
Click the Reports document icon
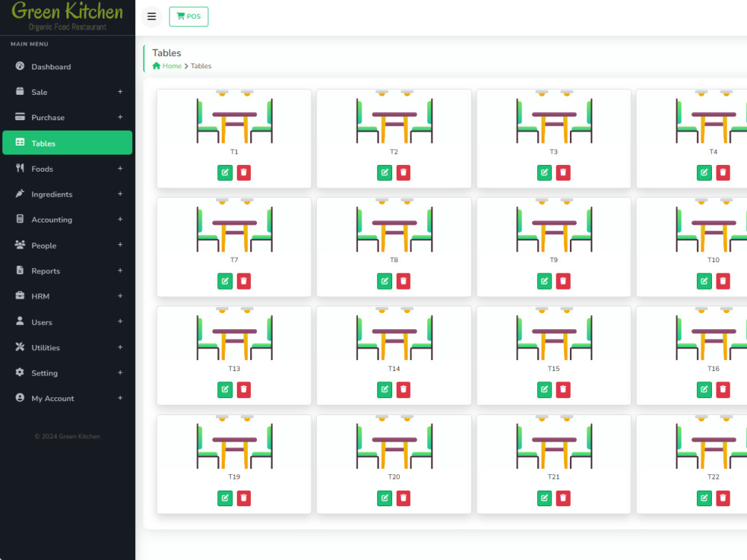(19, 270)
